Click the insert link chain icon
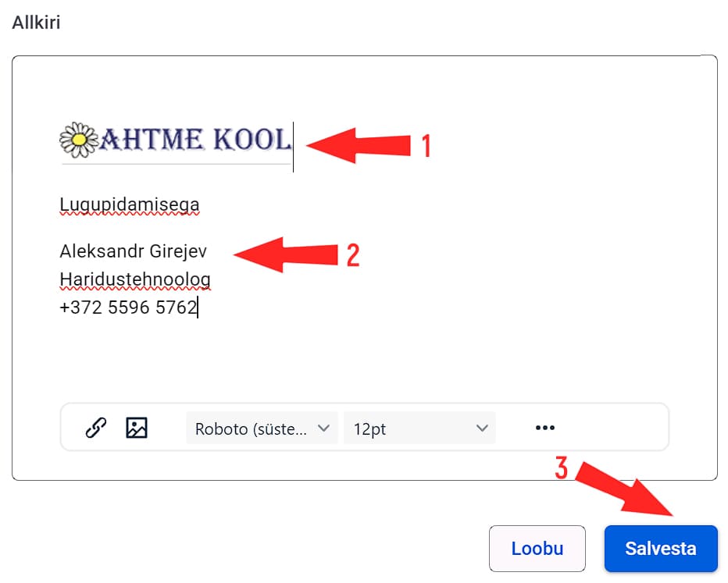This screenshot has width=728, height=583. pyautogui.click(x=95, y=428)
